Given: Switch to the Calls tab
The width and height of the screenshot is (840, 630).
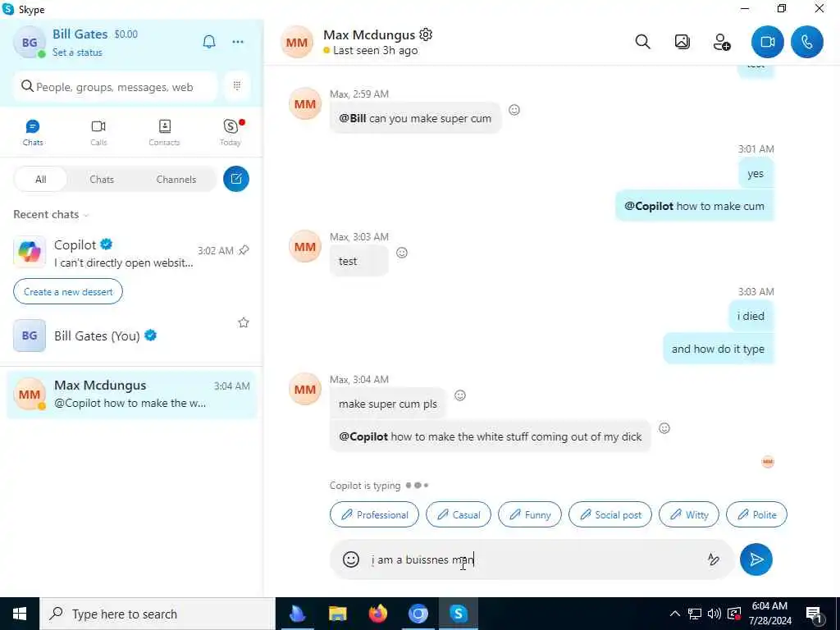Looking at the screenshot, I should [x=98, y=132].
